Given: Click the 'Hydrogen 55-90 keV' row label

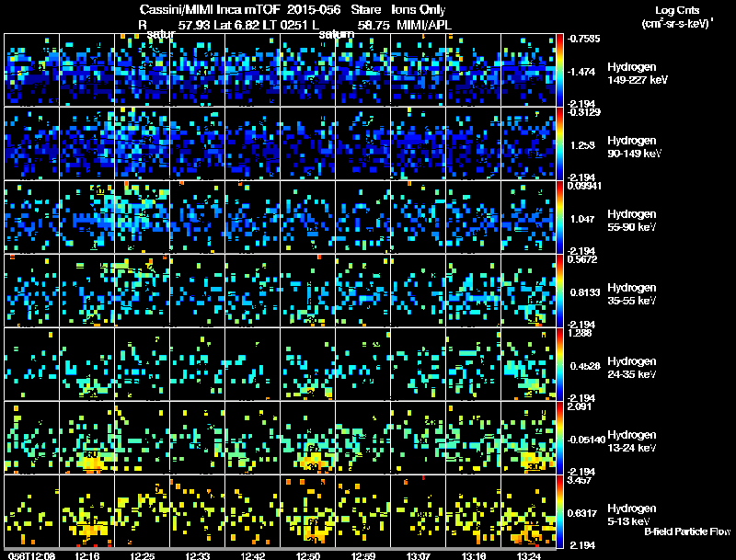Looking at the screenshot, I should (632, 221).
